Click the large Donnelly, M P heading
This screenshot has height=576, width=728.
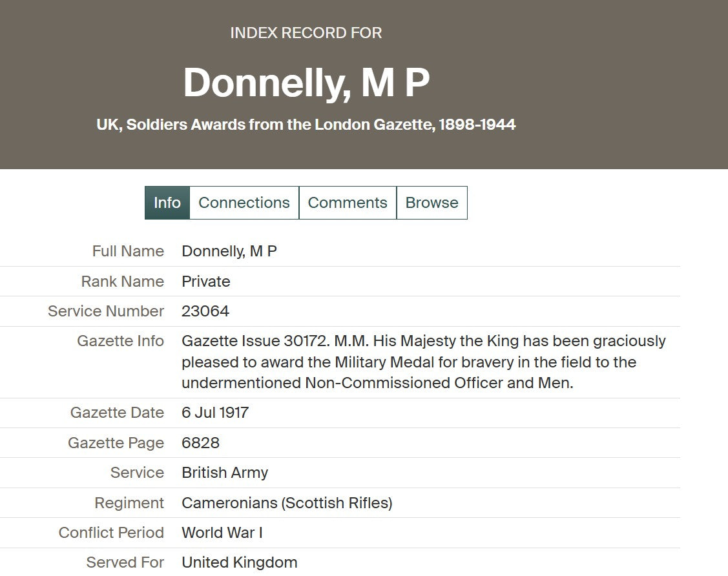coord(306,83)
